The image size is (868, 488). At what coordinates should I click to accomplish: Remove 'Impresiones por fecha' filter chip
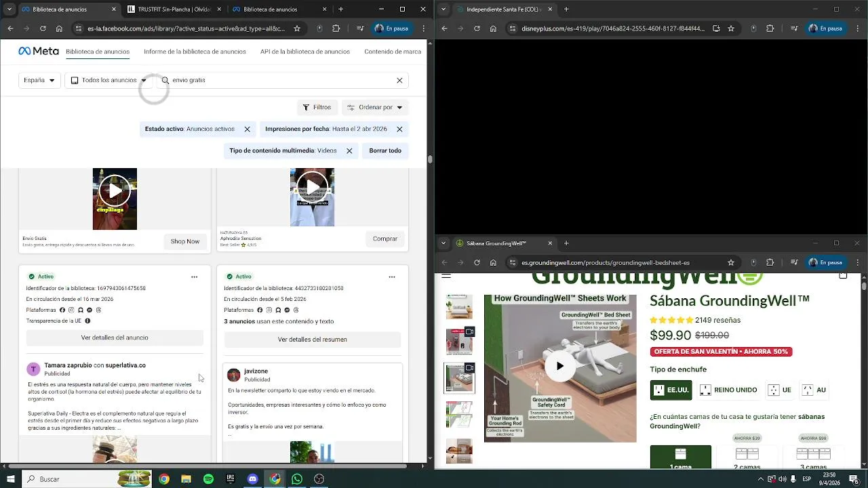pyautogui.click(x=399, y=129)
